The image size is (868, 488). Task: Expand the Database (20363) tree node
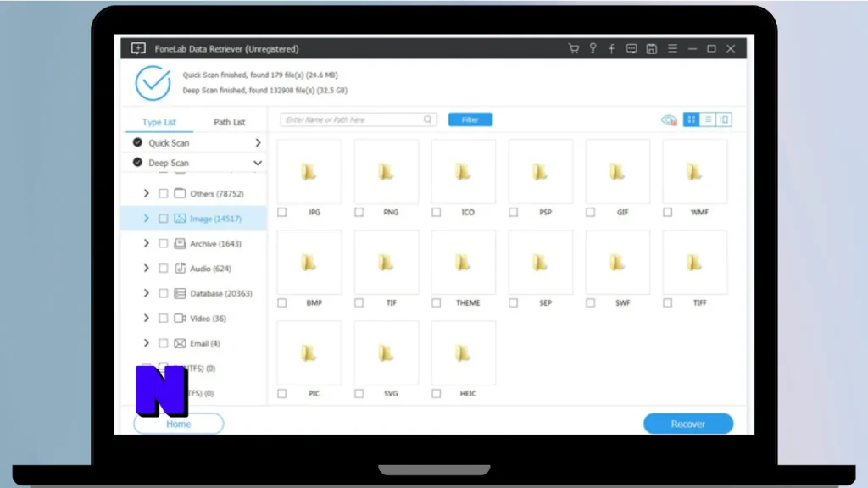146,293
